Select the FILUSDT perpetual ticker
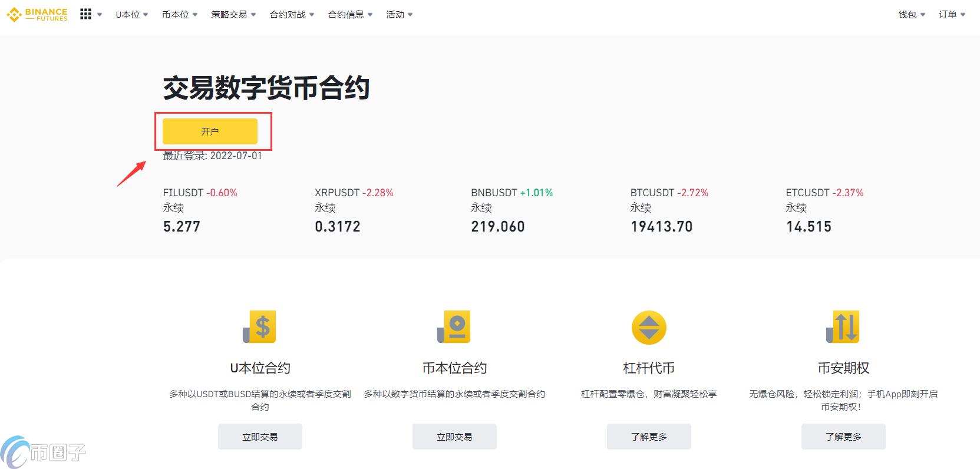Viewport: 980px width, 469px height. coord(200,210)
